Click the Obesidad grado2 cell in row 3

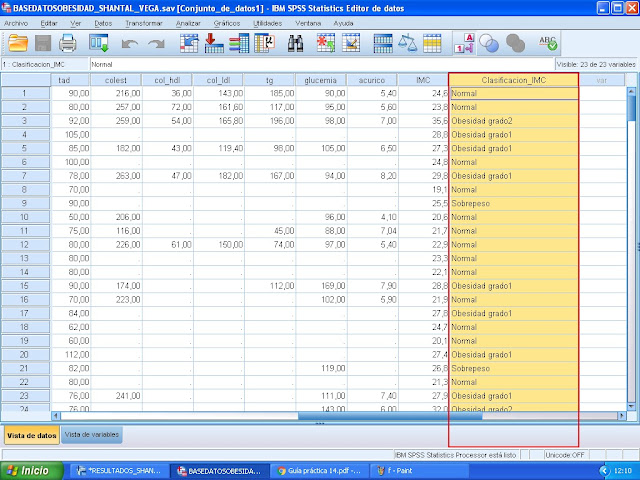[x=513, y=121]
